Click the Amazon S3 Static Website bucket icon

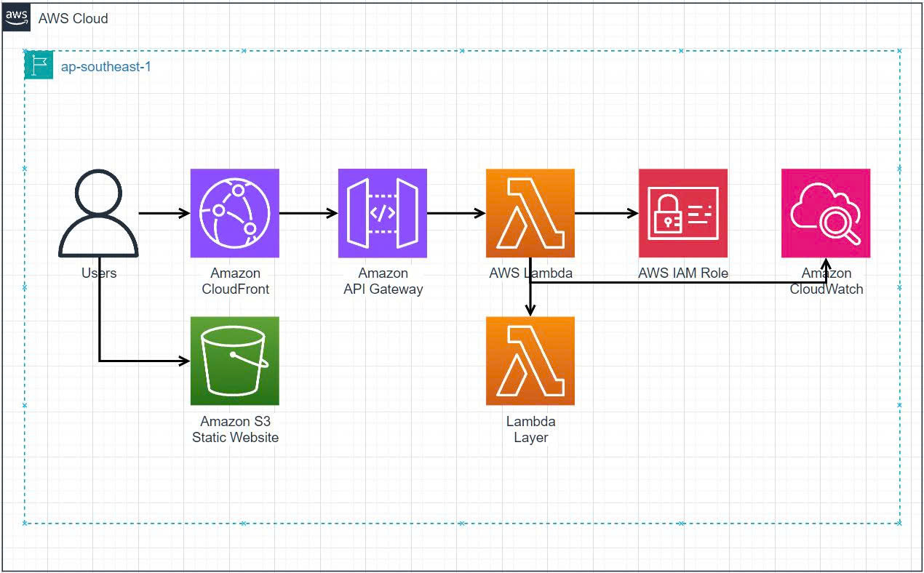234,361
